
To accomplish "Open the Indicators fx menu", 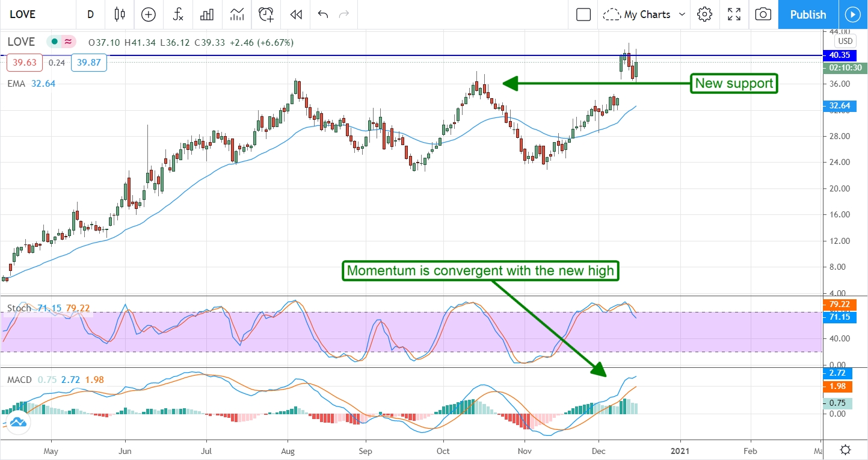I will (x=178, y=14).
